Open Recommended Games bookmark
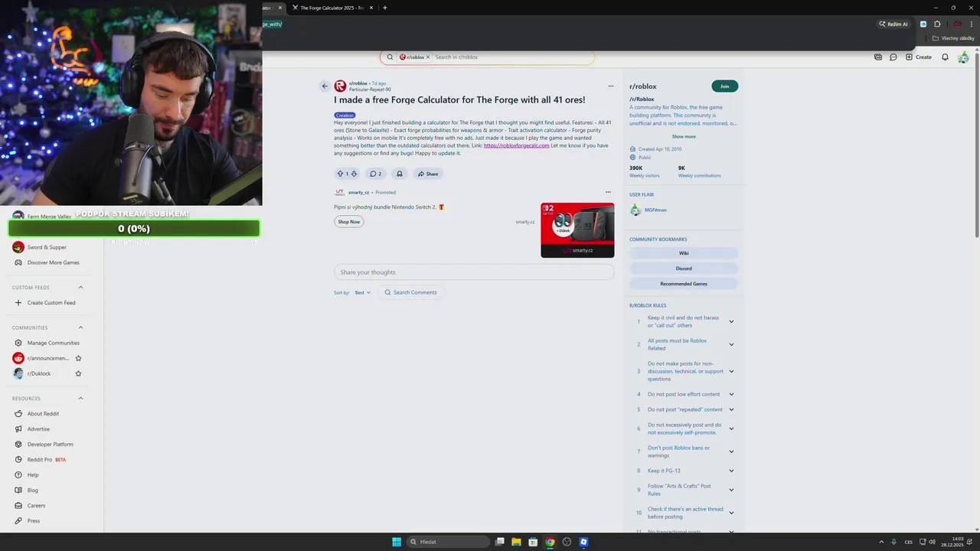 coord(684,284)
